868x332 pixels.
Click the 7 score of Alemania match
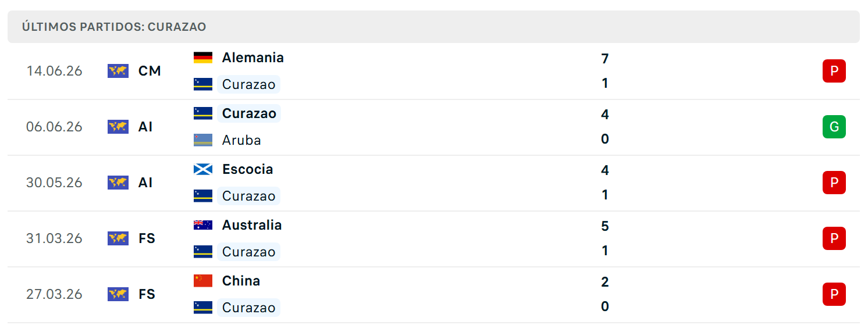click(605, 59)
